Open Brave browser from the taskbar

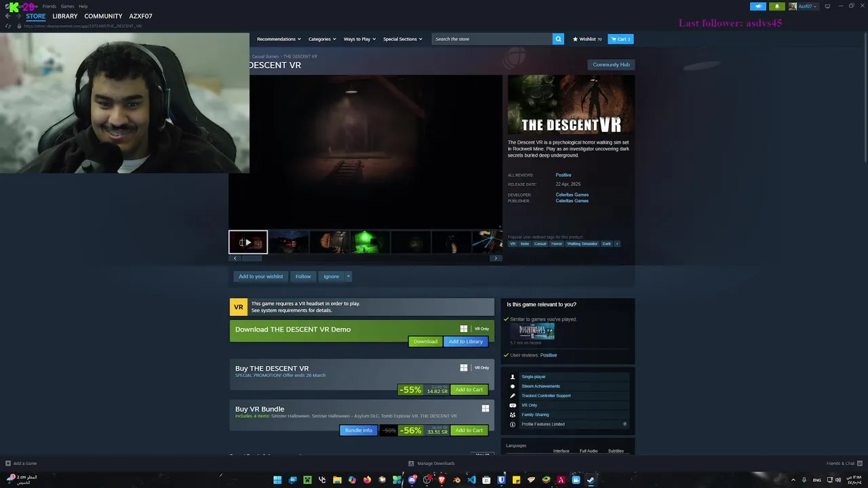(441, 480)
